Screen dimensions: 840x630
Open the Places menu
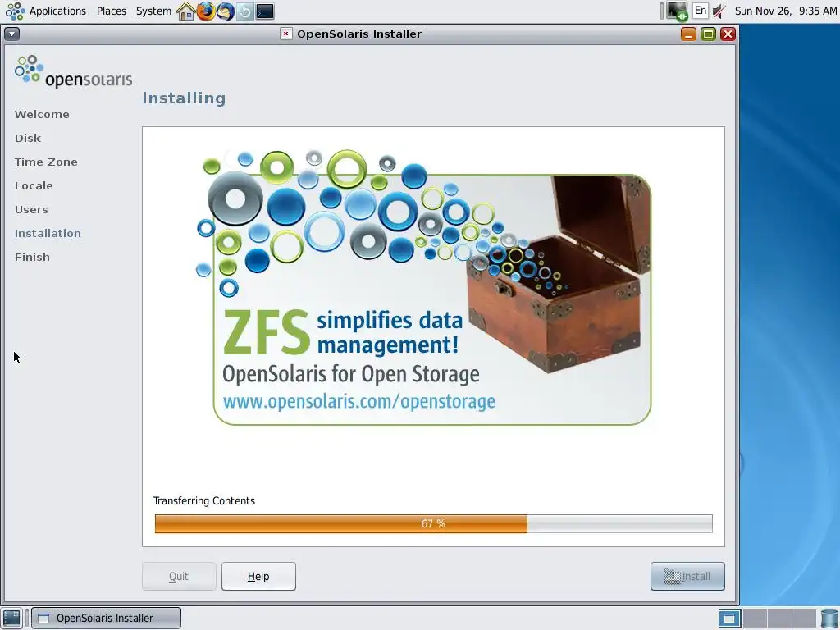(x=112, y=11)
